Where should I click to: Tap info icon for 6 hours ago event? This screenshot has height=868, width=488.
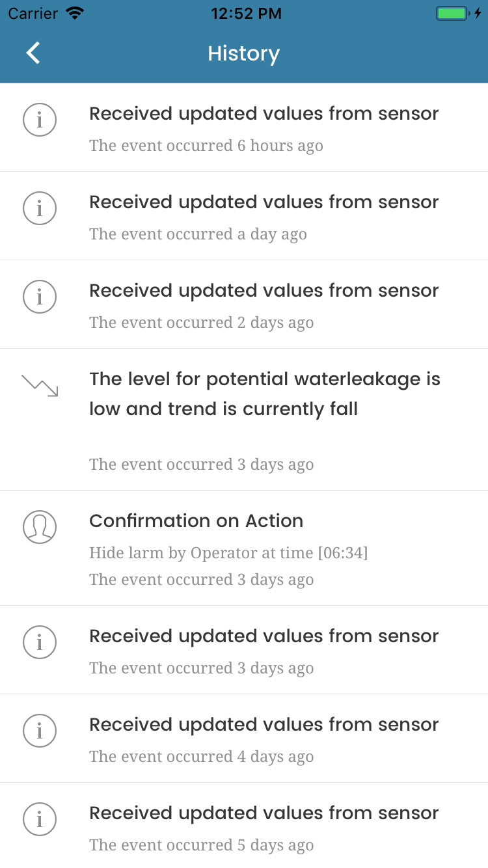click(x=40, y=120)
